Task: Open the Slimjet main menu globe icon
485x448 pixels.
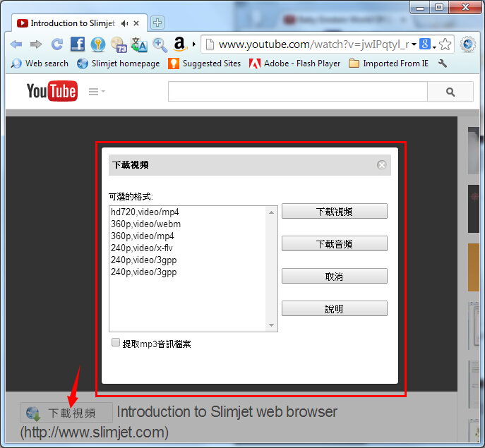Action: [x=467, y=44]
